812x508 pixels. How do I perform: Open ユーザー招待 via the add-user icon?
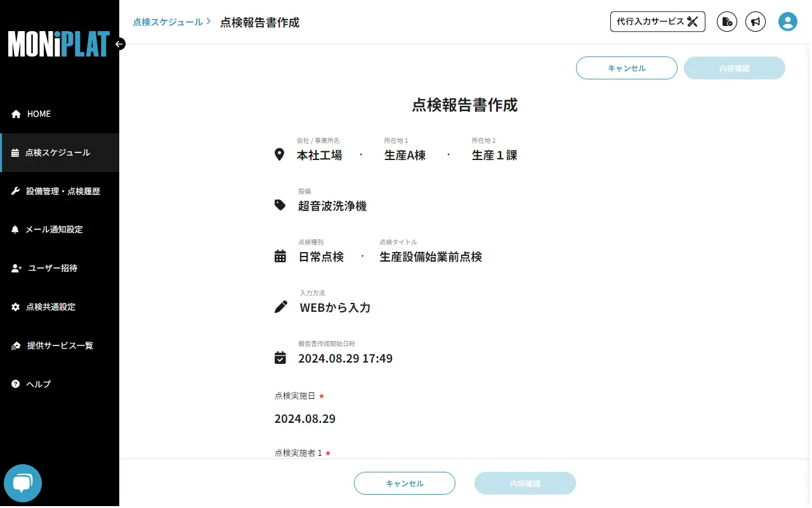click(x=15, y=268)
